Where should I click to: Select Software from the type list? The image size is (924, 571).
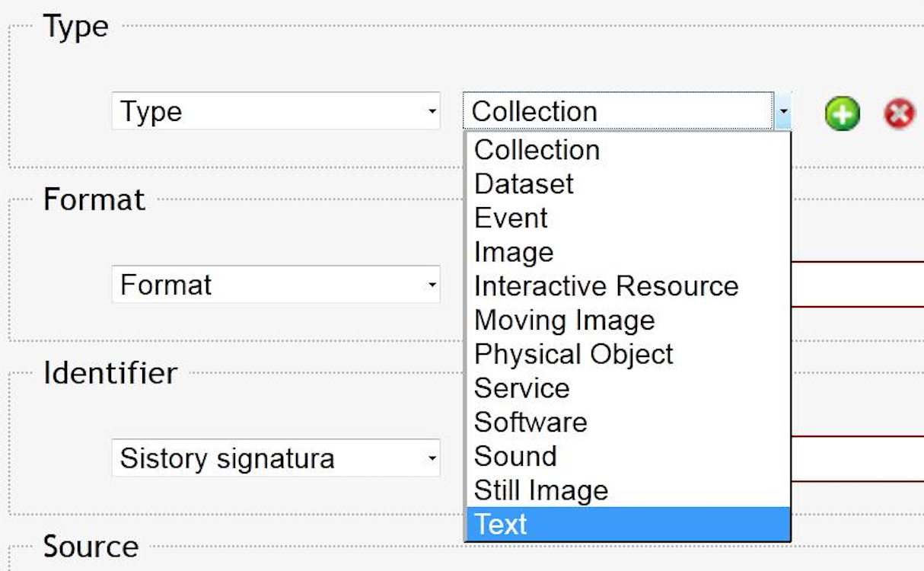(531, 422)
